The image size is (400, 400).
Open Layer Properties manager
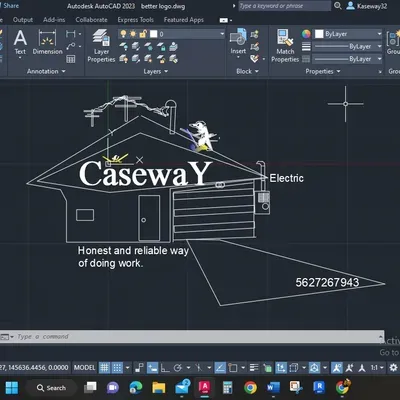[101, 46]
